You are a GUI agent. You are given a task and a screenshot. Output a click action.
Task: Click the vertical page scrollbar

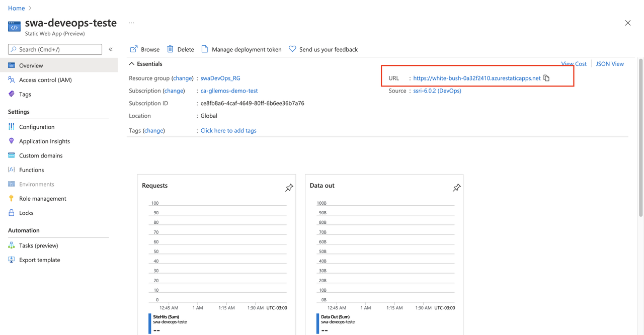click(640, 138)
